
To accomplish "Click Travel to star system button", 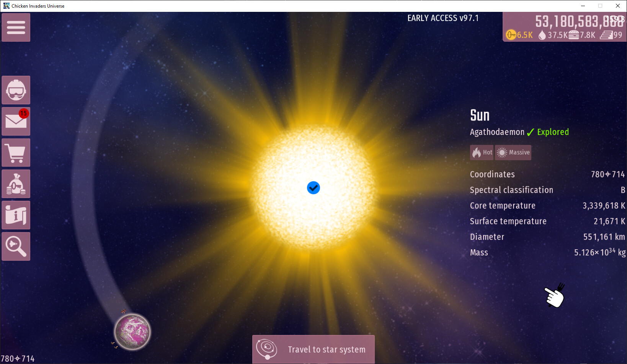I will (x=313, y=349).
